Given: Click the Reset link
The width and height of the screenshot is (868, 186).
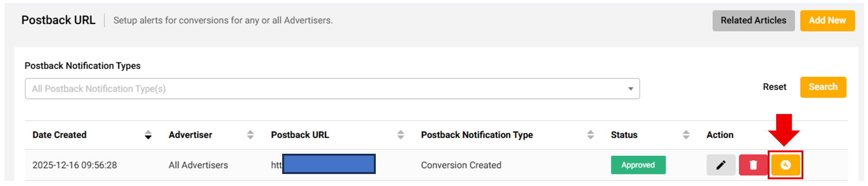Looking at the screenshot, I should (774, 87).
